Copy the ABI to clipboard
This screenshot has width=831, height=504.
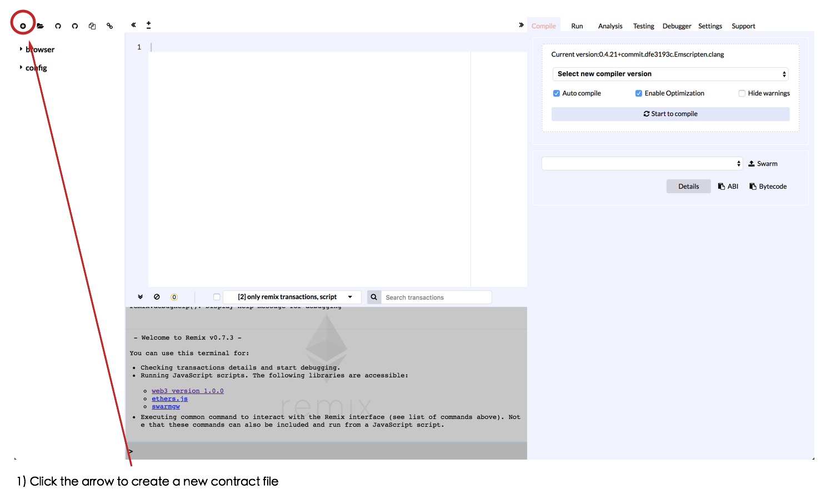coord(728,187)
